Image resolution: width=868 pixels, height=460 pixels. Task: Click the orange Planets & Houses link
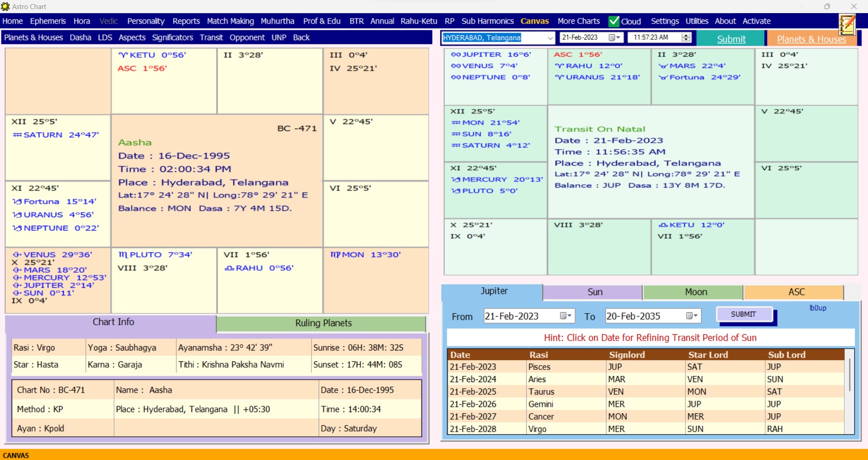pos(811,39)
